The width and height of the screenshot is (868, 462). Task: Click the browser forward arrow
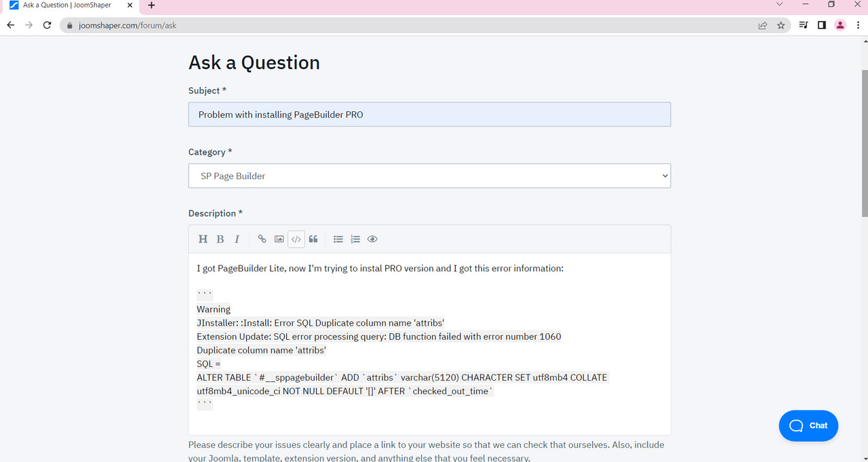pyautogui.click(x=28, y=25)
